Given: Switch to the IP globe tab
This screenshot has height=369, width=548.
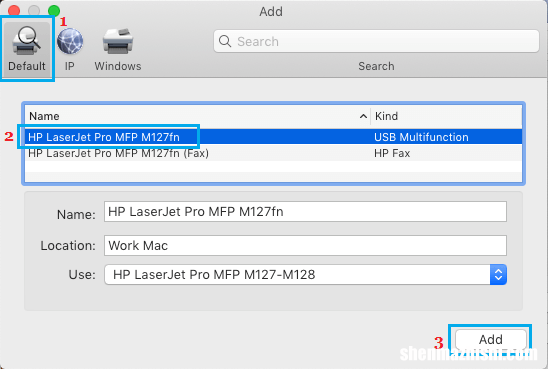Looking at the screenshot, I should [70, 50].
